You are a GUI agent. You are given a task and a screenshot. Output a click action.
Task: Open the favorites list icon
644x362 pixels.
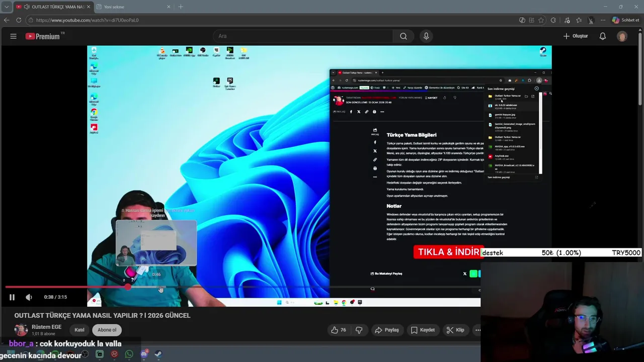coord(579,20)
